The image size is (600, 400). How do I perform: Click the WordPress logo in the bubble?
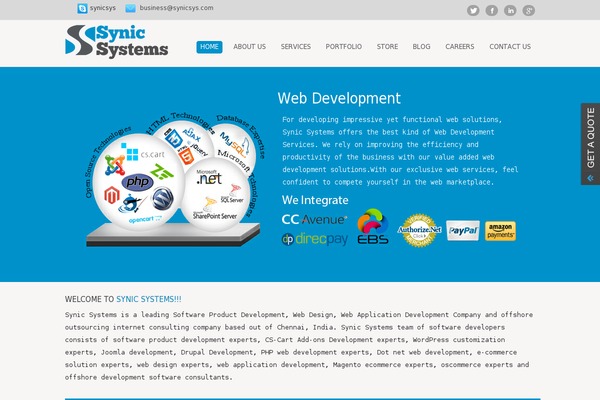(x=163, y=198)
